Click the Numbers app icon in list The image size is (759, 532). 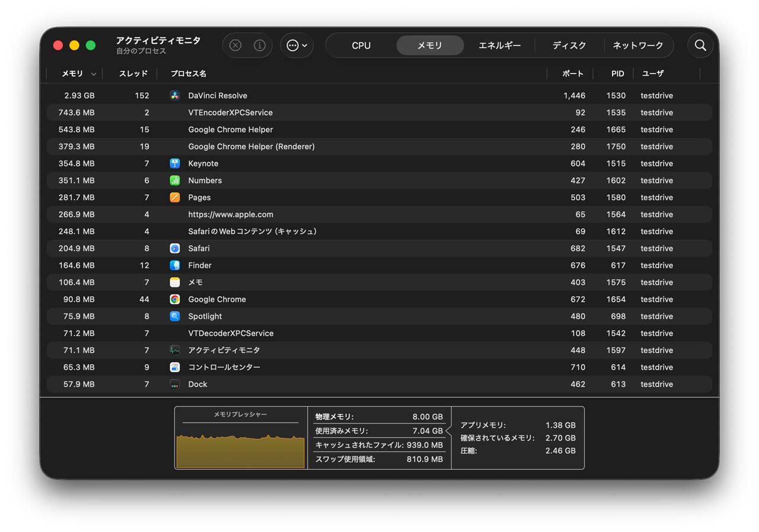pyautogui.click(x=175, y=181)
